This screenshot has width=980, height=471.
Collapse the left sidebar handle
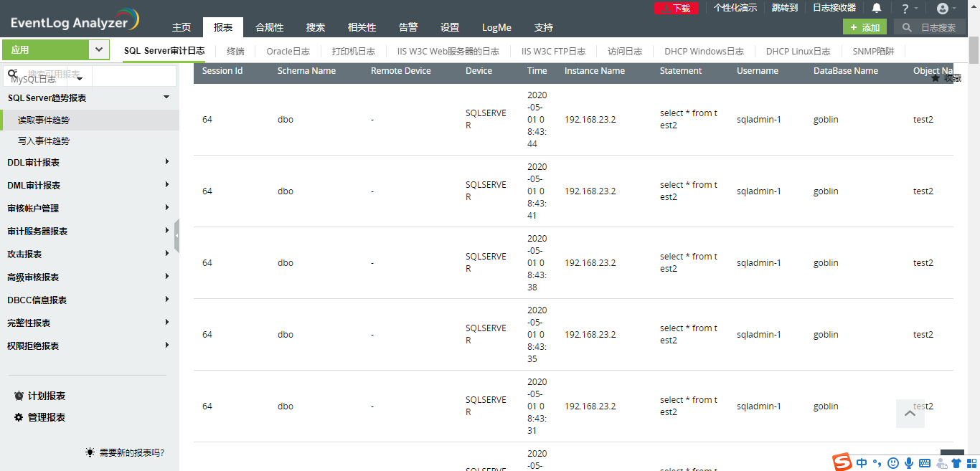point(176,237)
